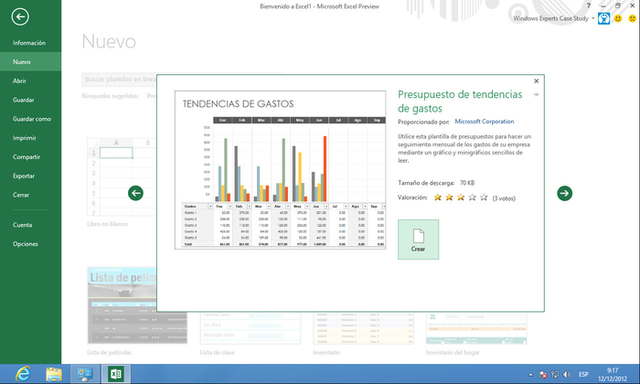
Task: Open the Exportar section
Action: [24, 176]
